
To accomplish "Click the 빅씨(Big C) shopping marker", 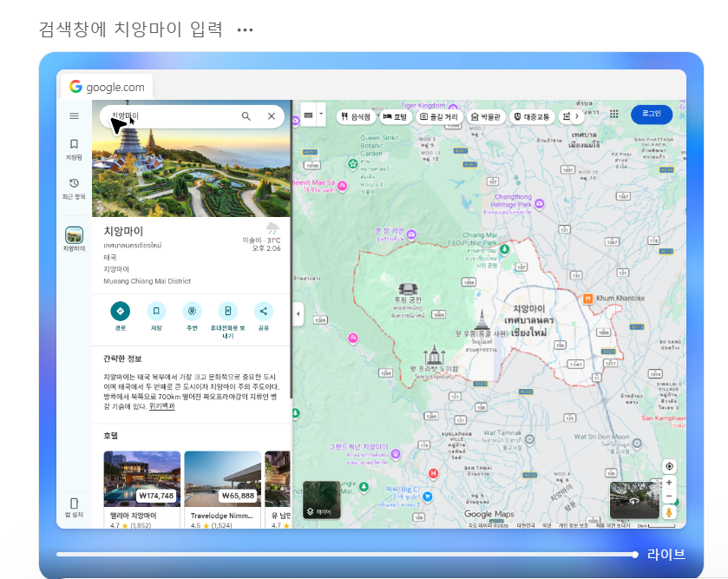I will pos(427,497).
